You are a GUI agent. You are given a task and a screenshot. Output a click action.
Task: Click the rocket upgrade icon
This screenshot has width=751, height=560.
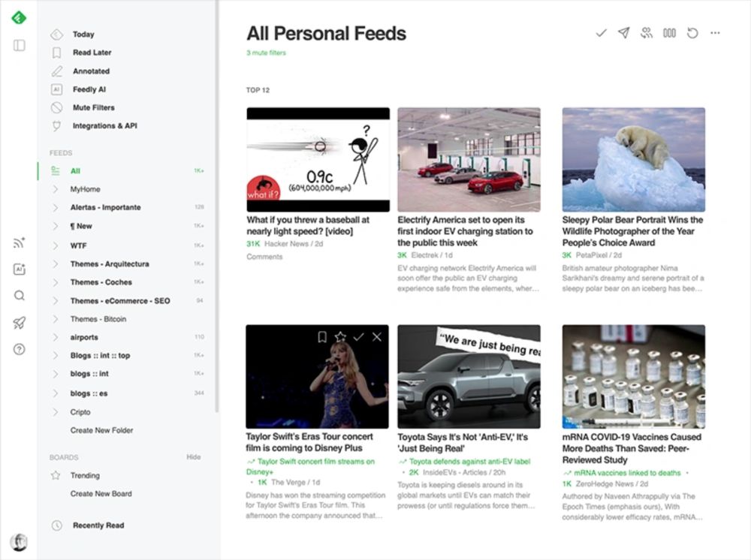20,323
